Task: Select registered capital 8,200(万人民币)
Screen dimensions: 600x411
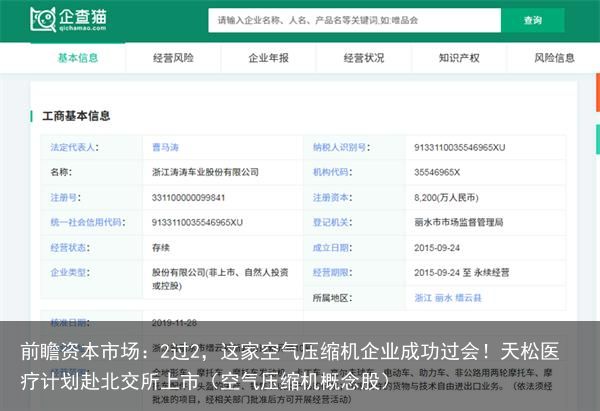Action: [x=446, y=197]
